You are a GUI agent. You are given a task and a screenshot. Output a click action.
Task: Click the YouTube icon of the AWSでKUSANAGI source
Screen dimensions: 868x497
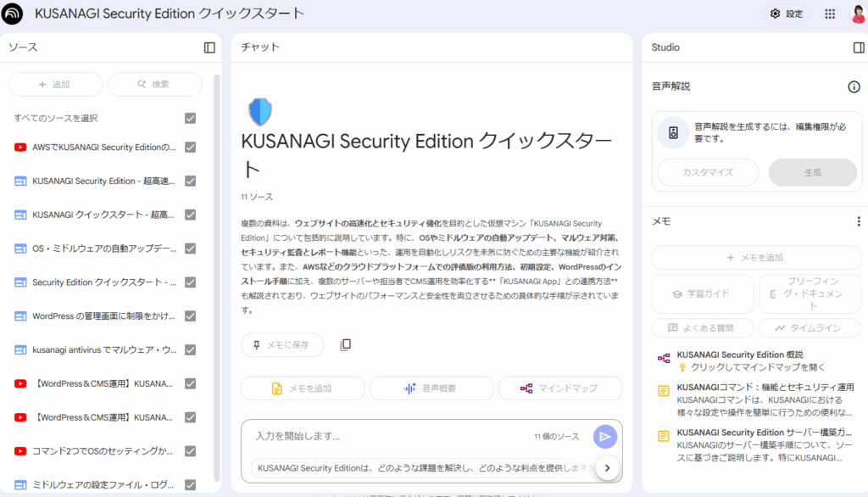pos(20,148)
